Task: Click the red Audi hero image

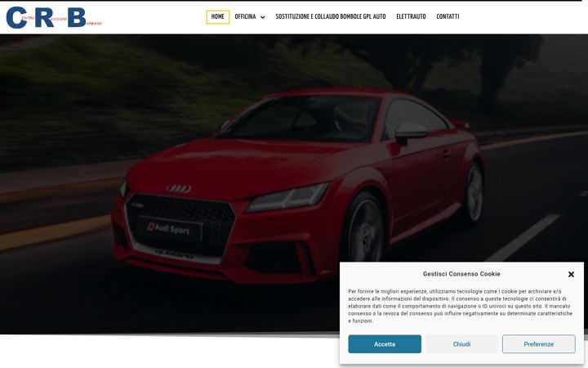Action: 294,184
